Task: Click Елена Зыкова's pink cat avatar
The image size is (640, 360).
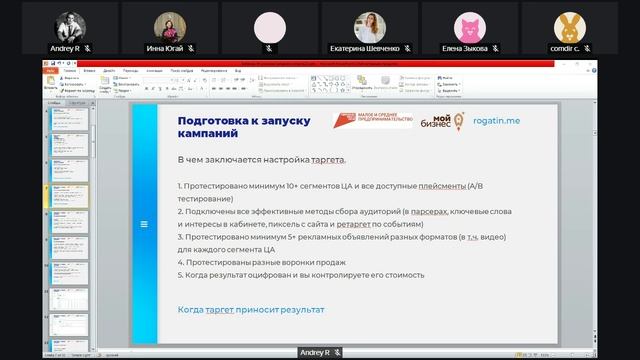Action: (470, 27)
